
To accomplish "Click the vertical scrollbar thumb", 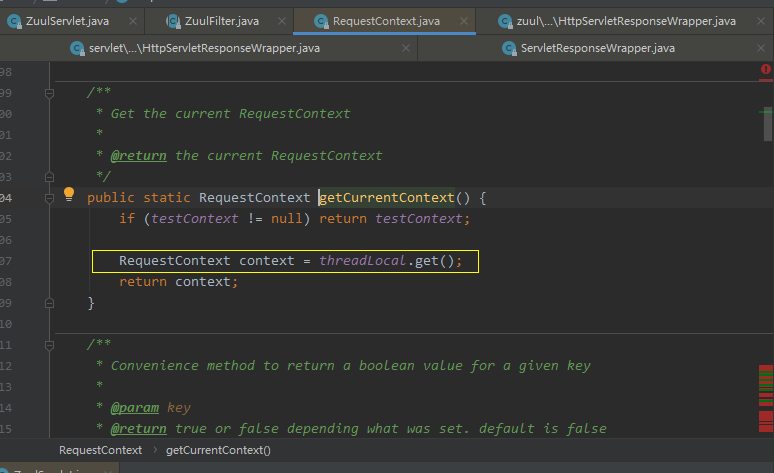I will coord(767,128).
